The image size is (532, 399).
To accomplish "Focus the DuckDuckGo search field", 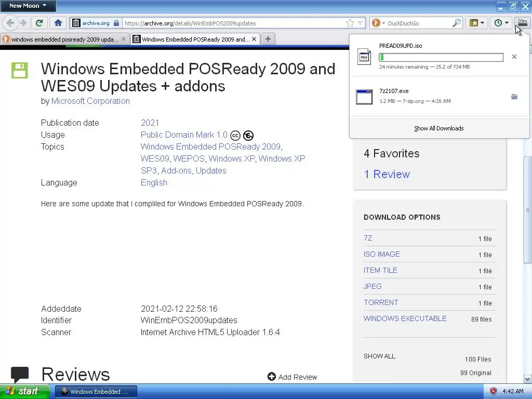I will (x=419, y=23).
